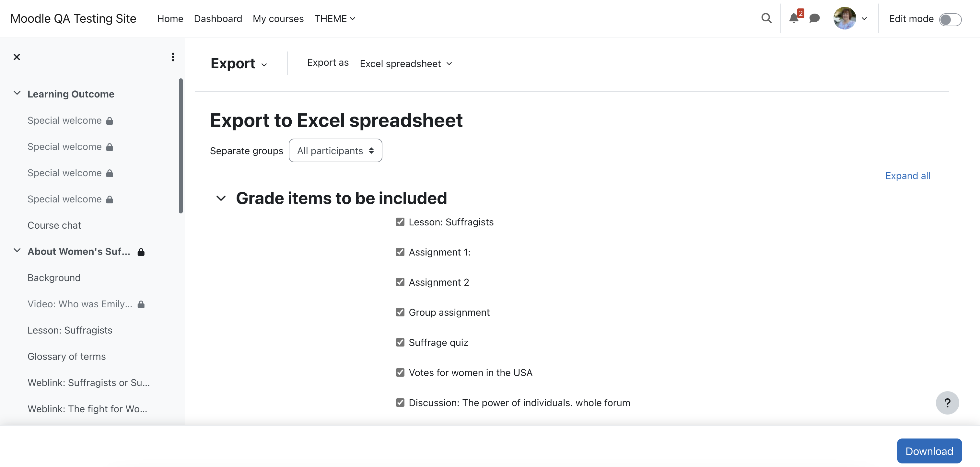980x467 pixels.
Task: Open notifications bell with badge
Action: coord(795,17)
